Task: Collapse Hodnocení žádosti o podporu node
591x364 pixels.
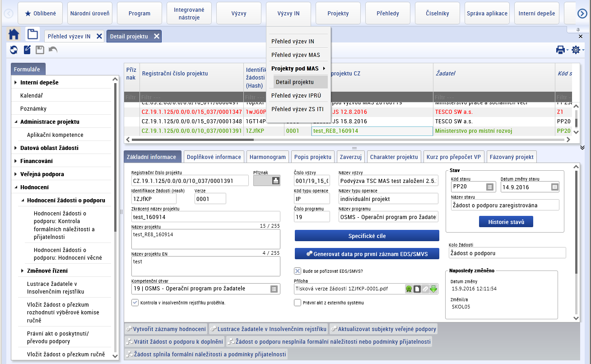Action: coord(23,201)
